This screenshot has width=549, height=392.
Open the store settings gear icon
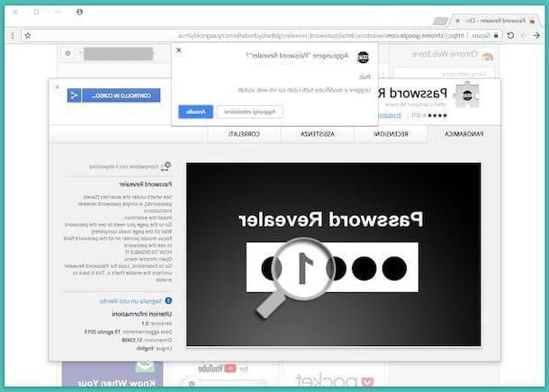pos(67,54)
